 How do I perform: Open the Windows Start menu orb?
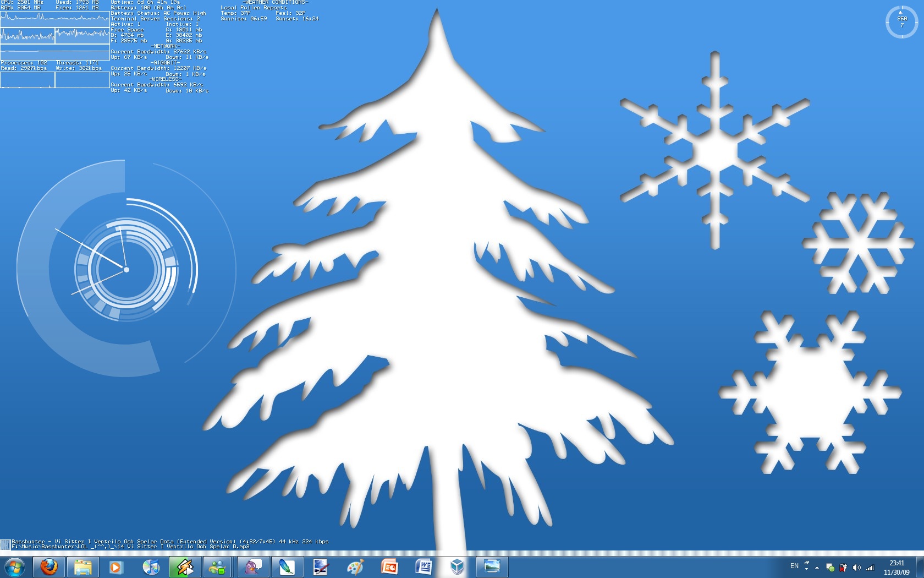click(x=14, y=566)
